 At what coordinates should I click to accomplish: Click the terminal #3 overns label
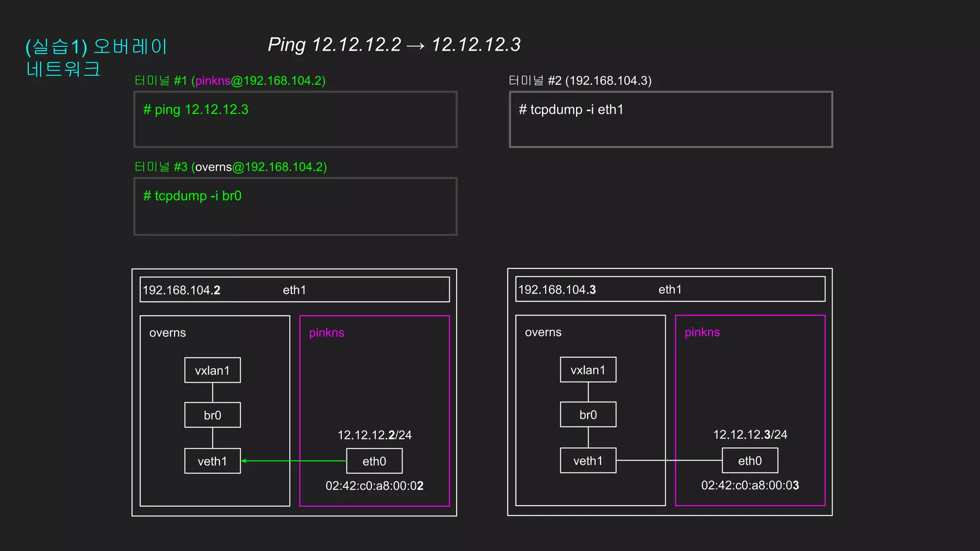coord(231,167)
